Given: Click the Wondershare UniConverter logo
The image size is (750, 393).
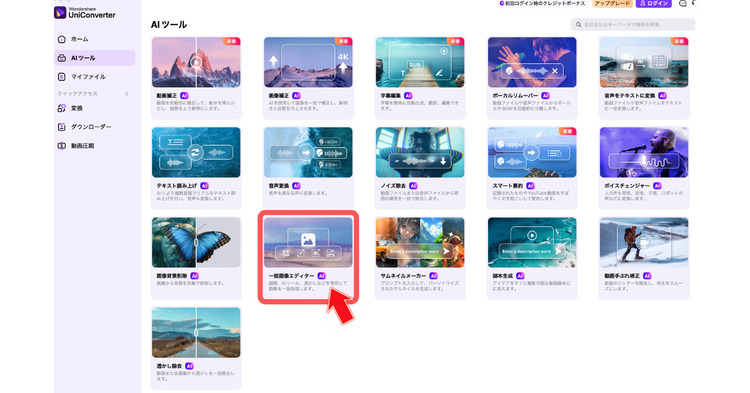Looking at the screenshot, I should coord(85,12).
